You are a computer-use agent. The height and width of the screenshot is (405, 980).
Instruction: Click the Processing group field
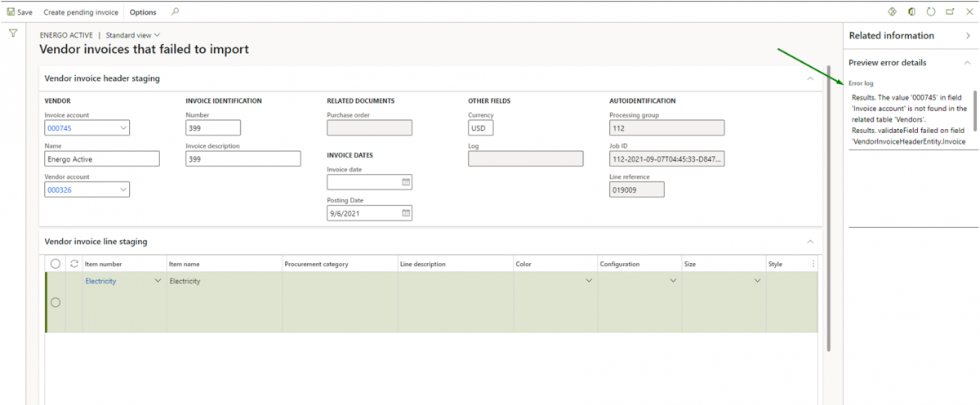click(666, 128)
